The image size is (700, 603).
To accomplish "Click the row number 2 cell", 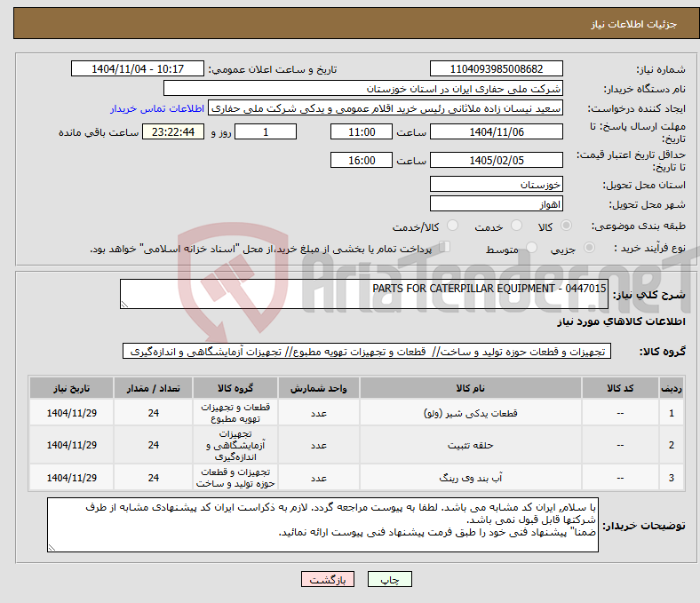I will (671, 445).
